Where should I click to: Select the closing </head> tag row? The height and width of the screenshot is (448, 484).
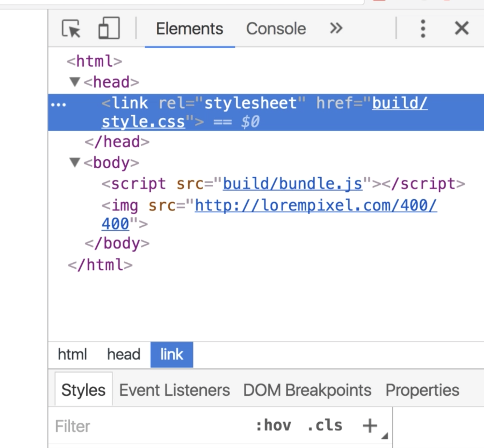(x=117, y=142)
